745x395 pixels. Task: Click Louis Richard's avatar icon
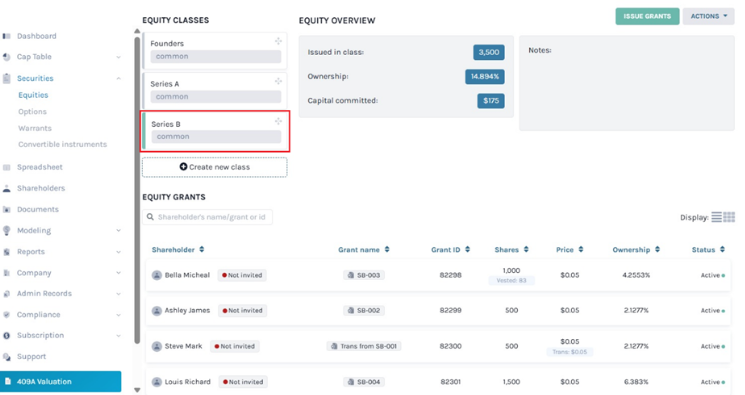[157, 382]
